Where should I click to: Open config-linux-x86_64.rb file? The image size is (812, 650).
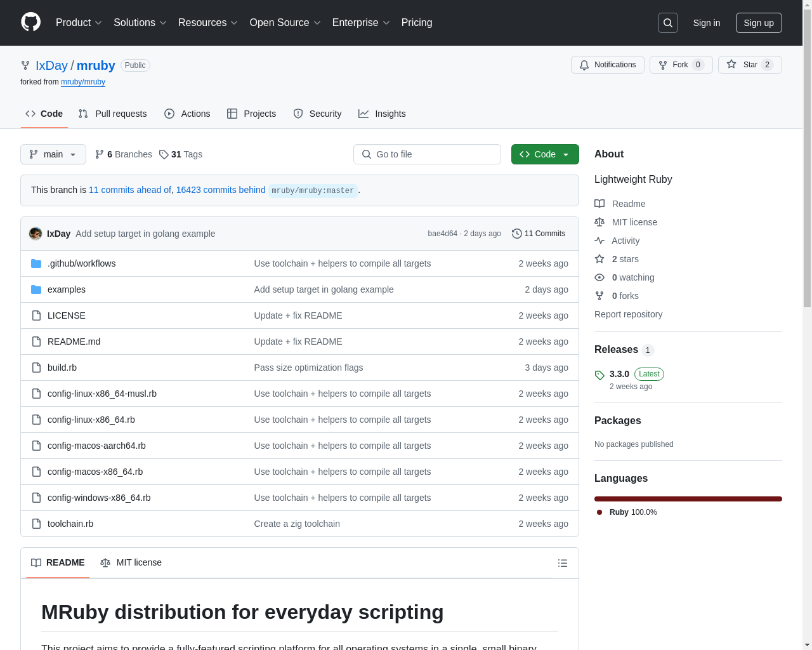(91, 420)
